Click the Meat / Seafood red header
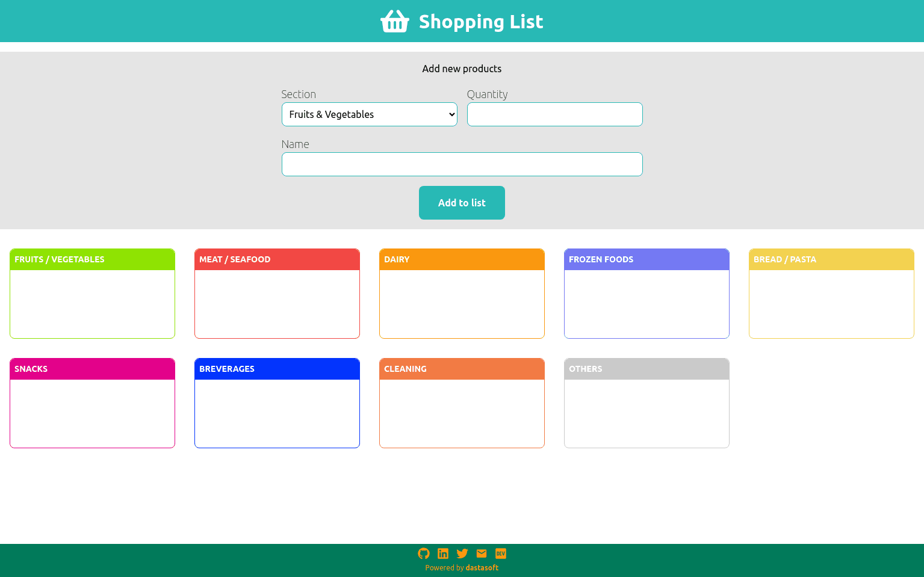Viewport: 924px width, 577px height. 277,259
